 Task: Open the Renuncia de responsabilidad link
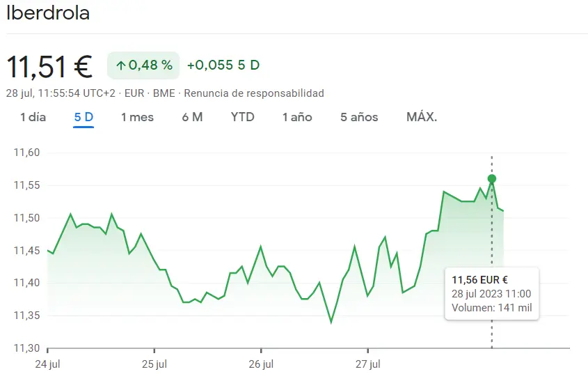coord(254,93)
